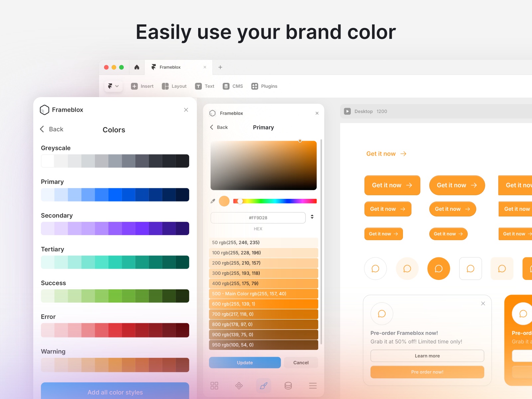Open the CMS panel
This screenshot has width=532, height=399.
tap(233, 86)
